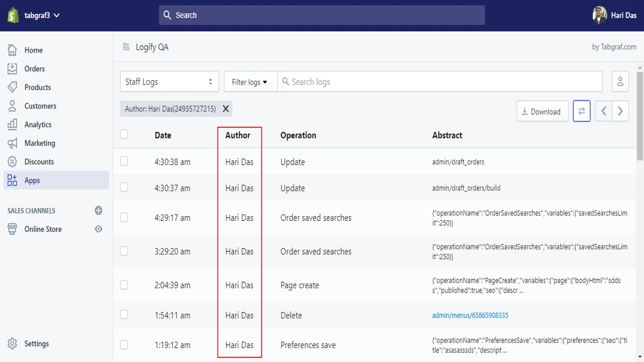This screenshot has height=362, width=644.
Task: Open Settings via the gear icon
Action: point(12,343)
